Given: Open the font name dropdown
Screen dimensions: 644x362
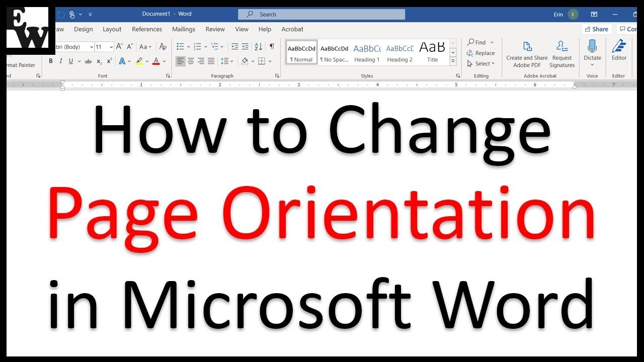Looking at the screenshot, I should coord(92,47).
